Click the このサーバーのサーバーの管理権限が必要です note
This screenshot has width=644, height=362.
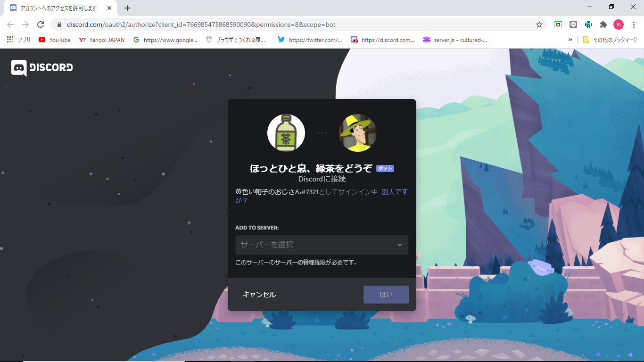pos(296,262)
